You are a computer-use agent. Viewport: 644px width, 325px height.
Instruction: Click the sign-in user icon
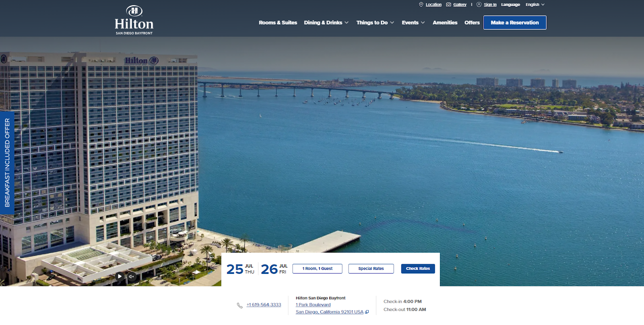479,4
